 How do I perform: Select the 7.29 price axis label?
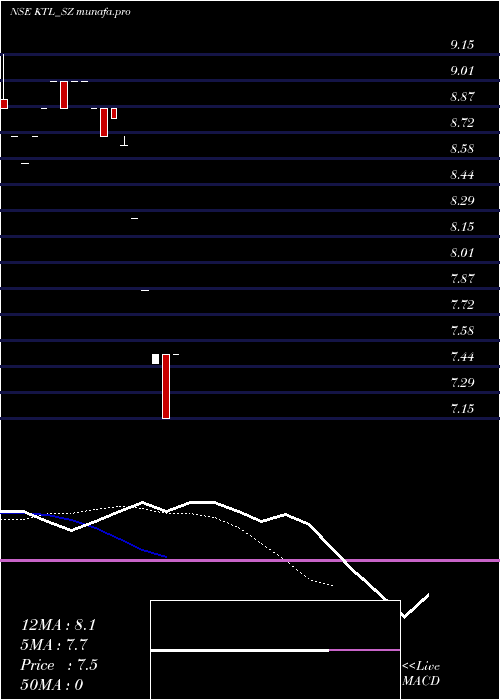click(462, 383)
